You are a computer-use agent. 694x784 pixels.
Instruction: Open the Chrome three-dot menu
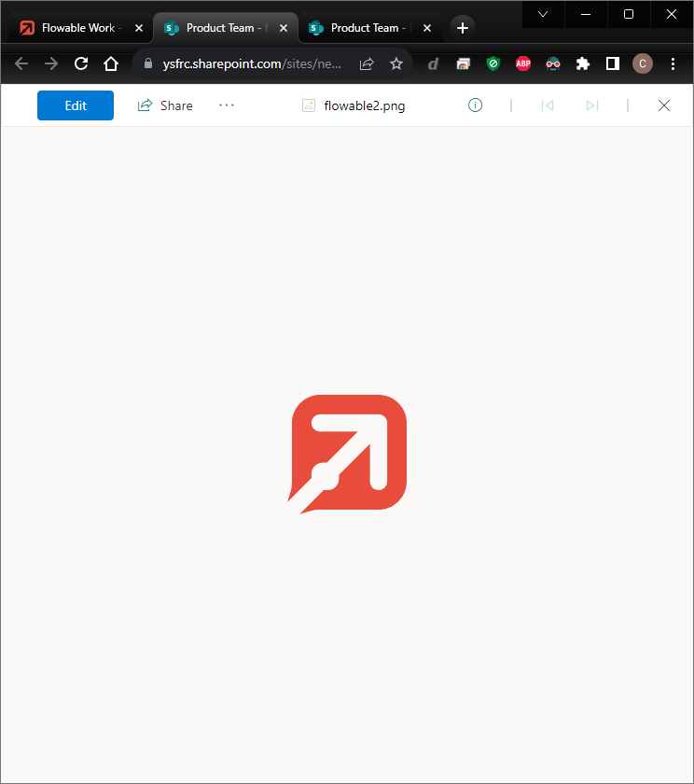point(673,63)
